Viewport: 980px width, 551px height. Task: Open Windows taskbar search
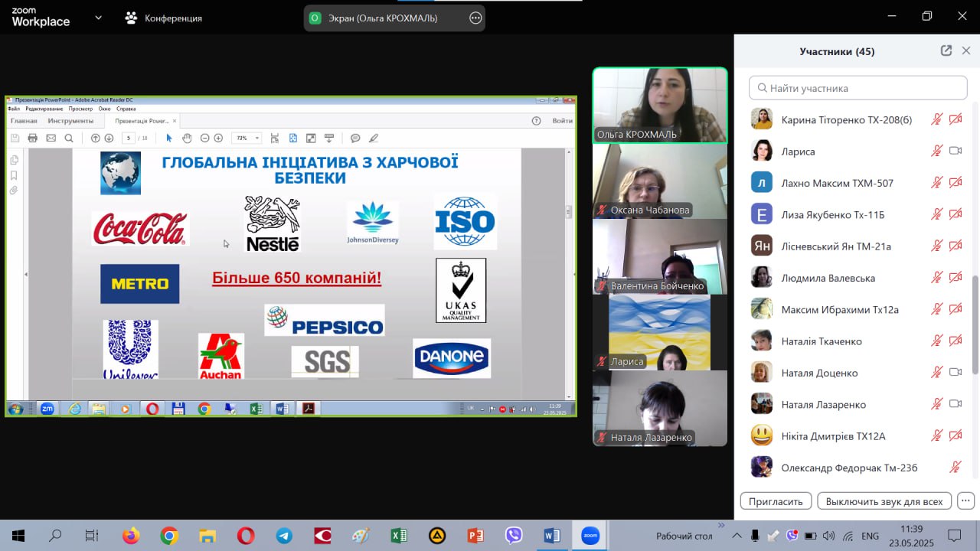pos(55,536)
